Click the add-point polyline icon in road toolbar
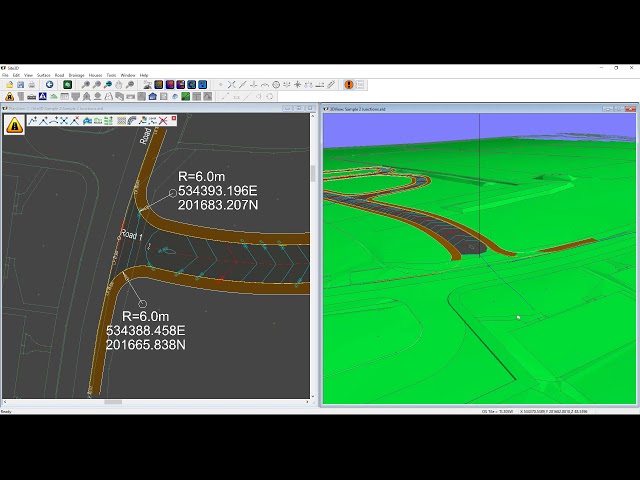 33,120
